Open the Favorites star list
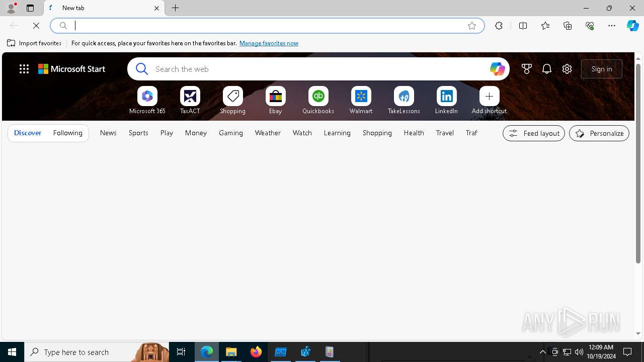Viewport: 644px width, 362px height. tap(545, 26)
